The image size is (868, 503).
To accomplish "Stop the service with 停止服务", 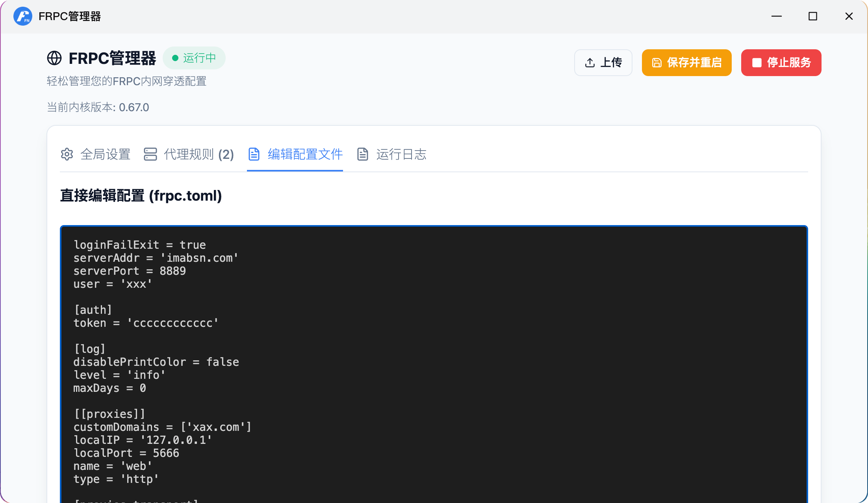I will point(781,63).
